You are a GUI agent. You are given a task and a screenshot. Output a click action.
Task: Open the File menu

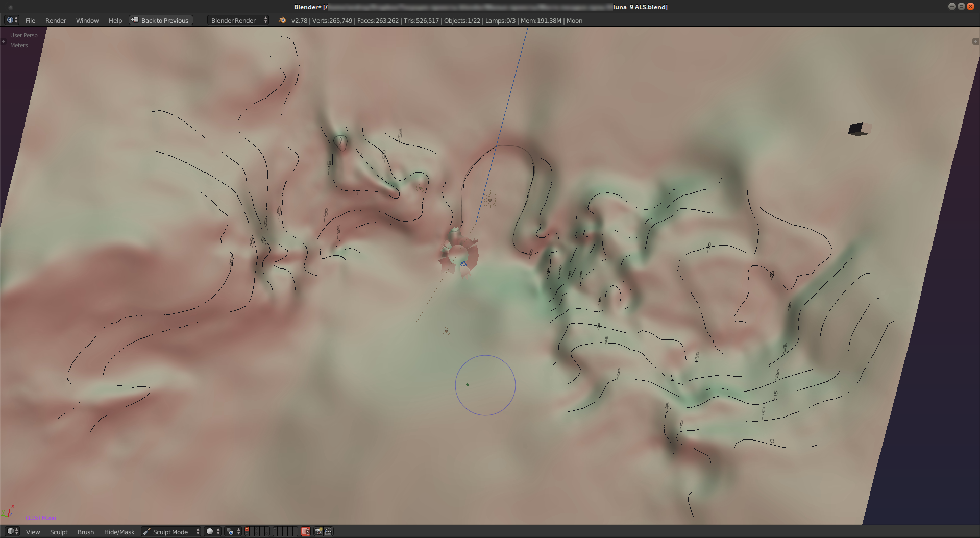pos(31,20)
